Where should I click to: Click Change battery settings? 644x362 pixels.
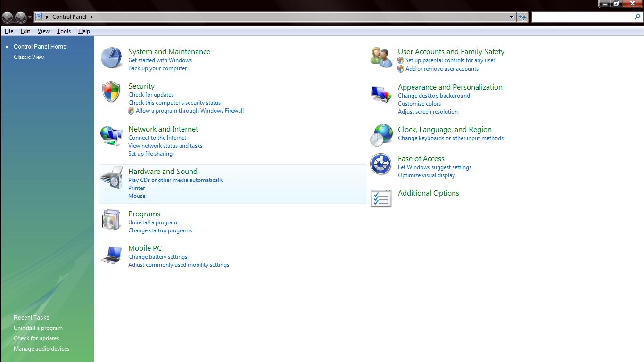point(157,257)
